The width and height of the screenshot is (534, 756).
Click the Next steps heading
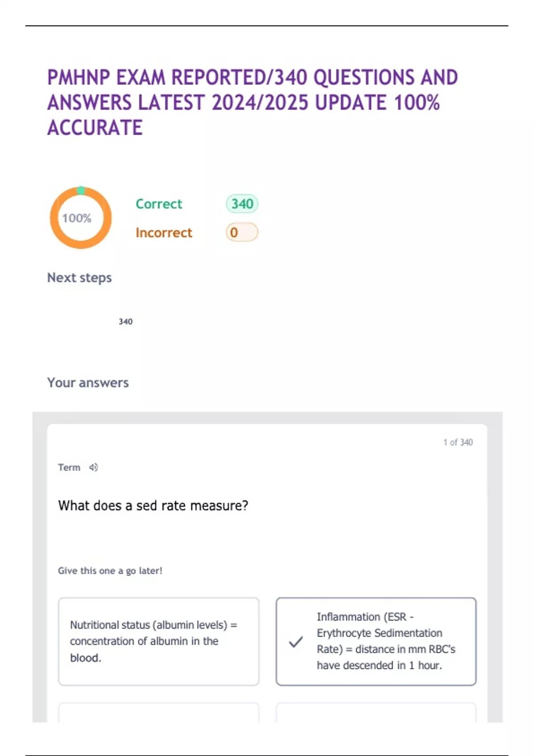(x=79, y=277)
